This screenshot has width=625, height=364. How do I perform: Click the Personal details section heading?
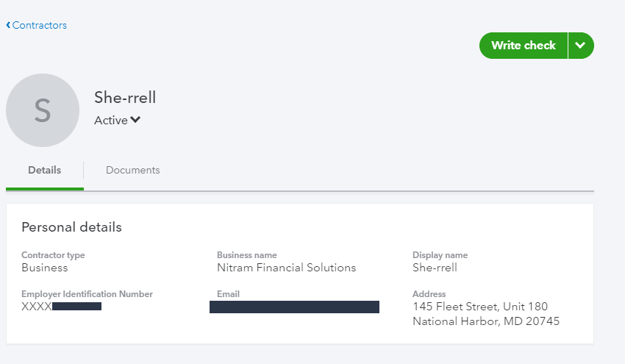click(71, 227)
